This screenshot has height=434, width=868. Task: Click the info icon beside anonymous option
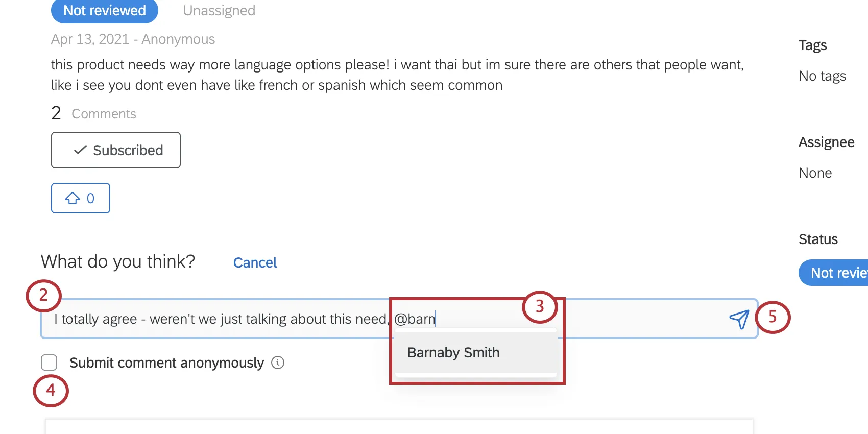click(278, 363)
